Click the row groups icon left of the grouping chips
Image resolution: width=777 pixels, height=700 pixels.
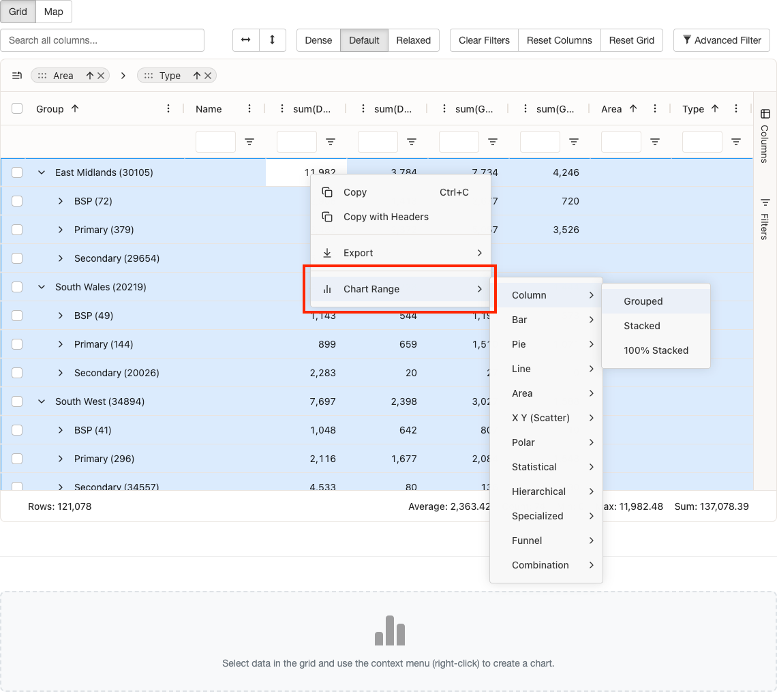coord(17,76)
